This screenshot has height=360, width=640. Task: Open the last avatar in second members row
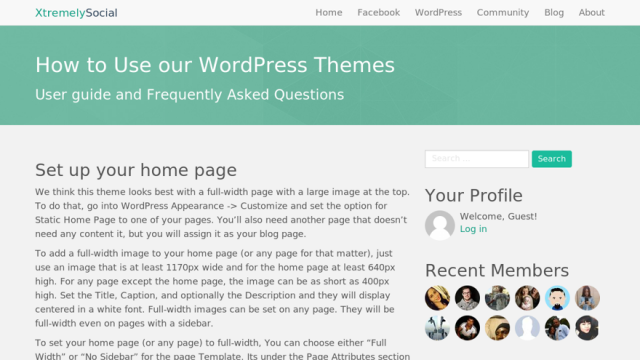587,328
